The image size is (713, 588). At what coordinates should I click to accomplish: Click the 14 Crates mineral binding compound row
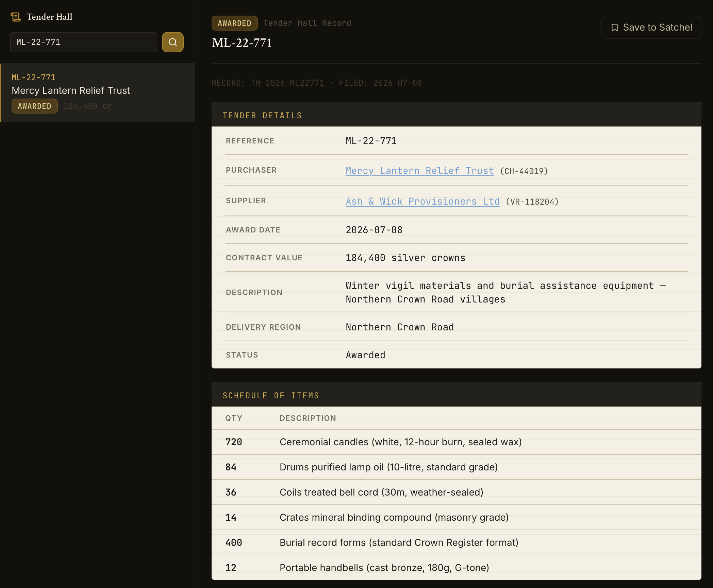[x=456, y=517]
